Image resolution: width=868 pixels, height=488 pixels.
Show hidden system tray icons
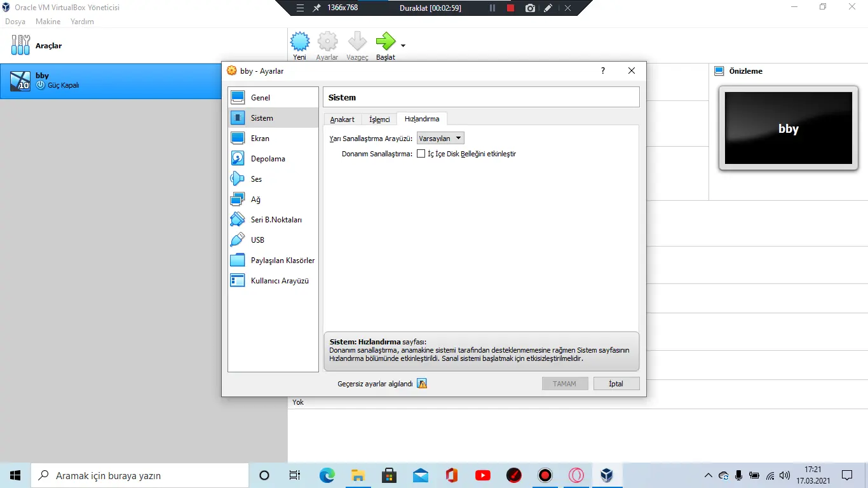coord(709,475)
